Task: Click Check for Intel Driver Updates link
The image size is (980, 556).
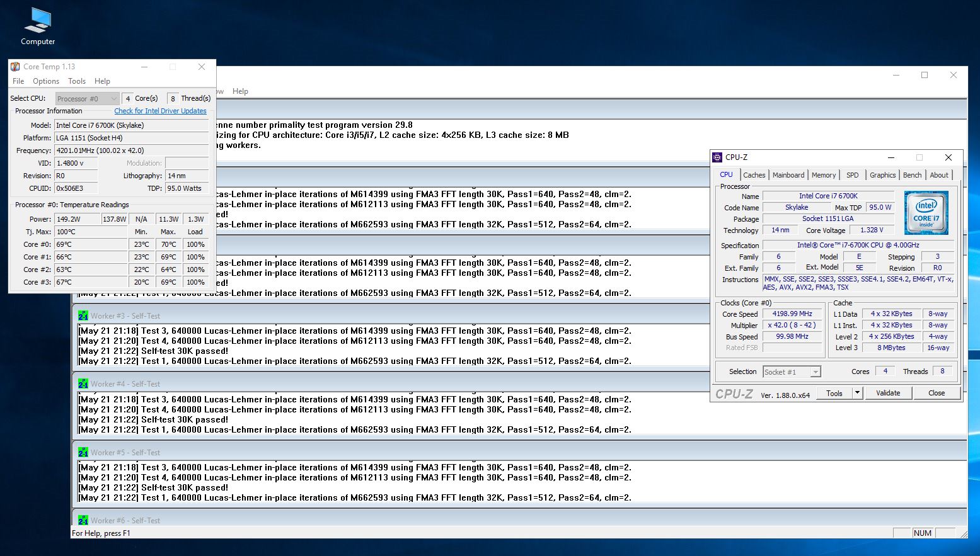Action: tap(160, 111)
